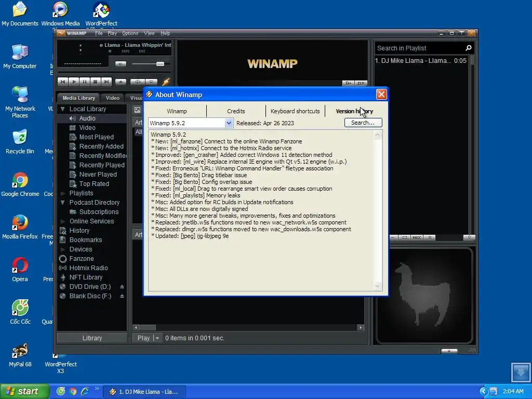The width and height of the screenshot is (532, 399).
Task: Click the Winamp lightning bolt icon
Action: [x=166, y=82]
